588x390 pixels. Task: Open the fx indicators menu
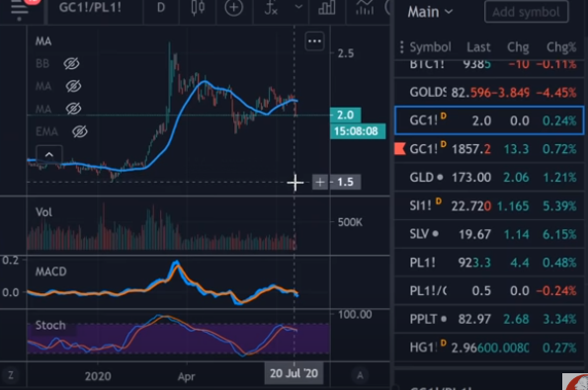pyautogui.click(x=271, y=7)
